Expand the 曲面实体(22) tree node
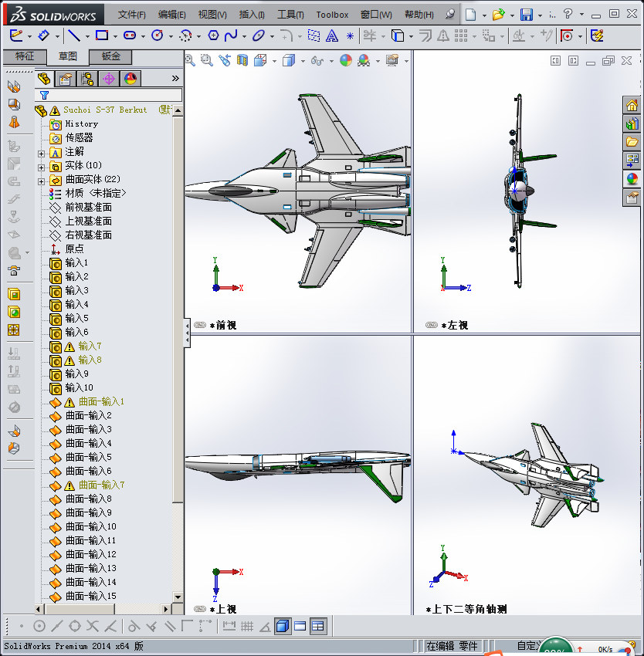 pyautogui.click(x=41, y=181)
